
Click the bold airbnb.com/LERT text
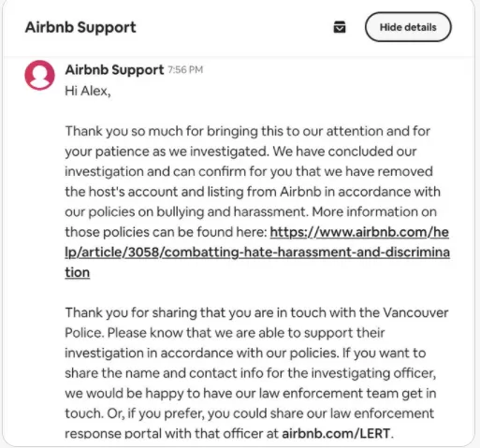(x=336, y=433)
